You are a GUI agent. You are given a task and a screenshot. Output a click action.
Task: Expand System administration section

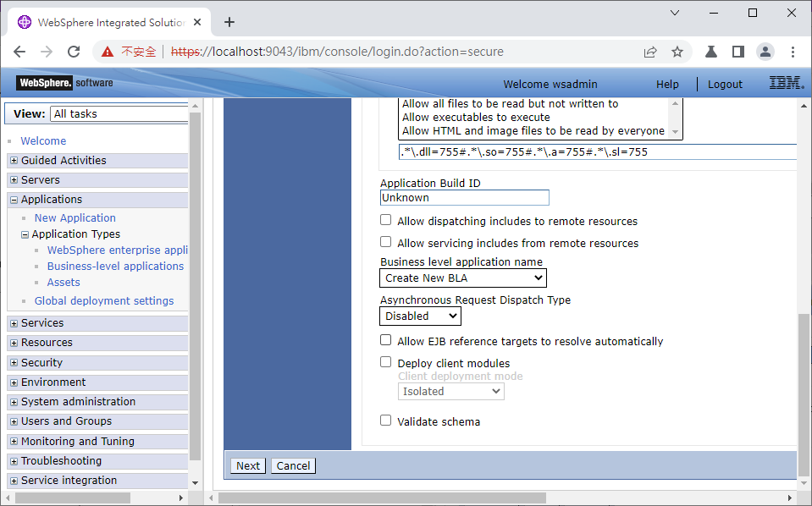point(14,402)
